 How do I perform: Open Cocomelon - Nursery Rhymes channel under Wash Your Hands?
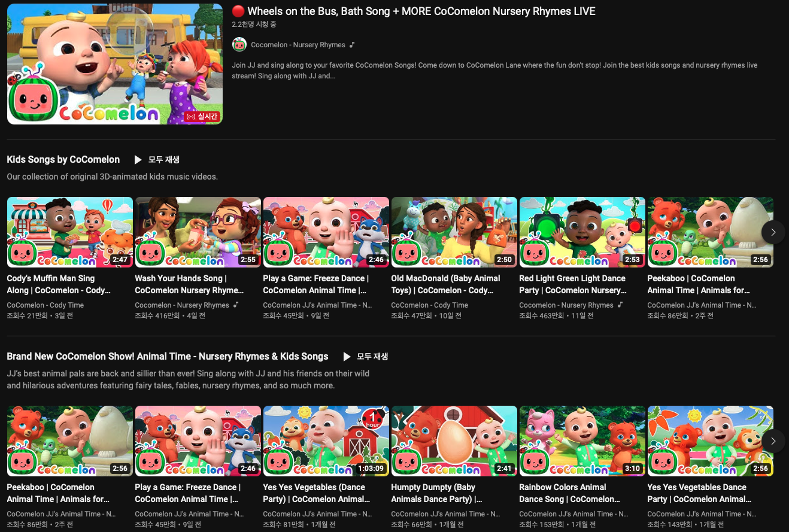(x=182, y=305)
